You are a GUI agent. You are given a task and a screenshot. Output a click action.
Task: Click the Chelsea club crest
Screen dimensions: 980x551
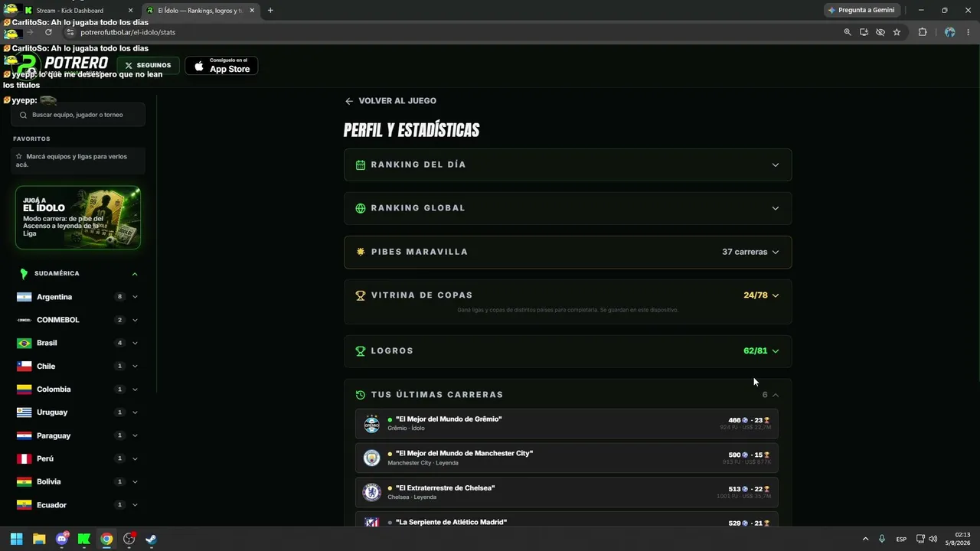371,493
